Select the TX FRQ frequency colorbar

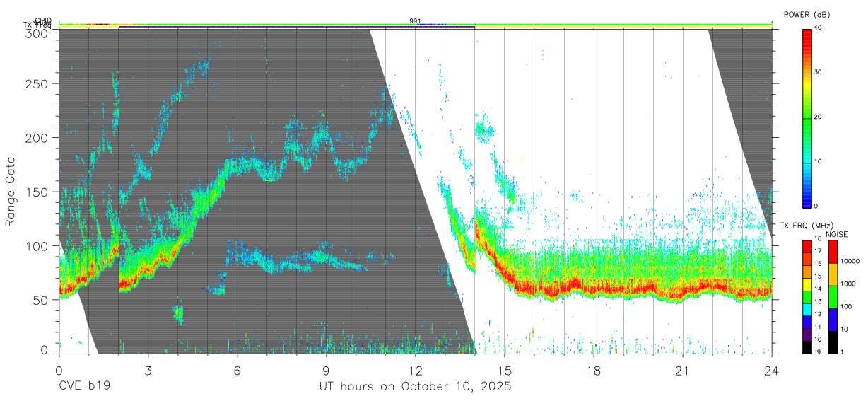click(807, 296)
